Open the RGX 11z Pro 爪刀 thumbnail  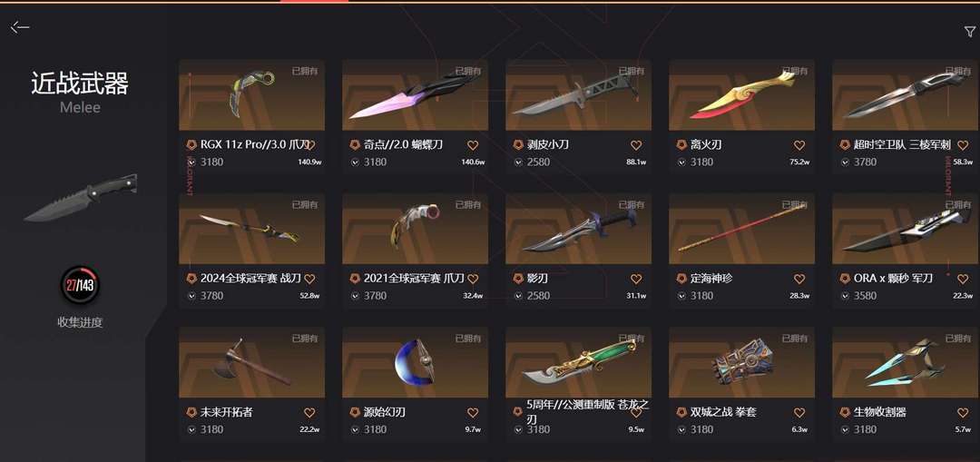tap(252, 95)
